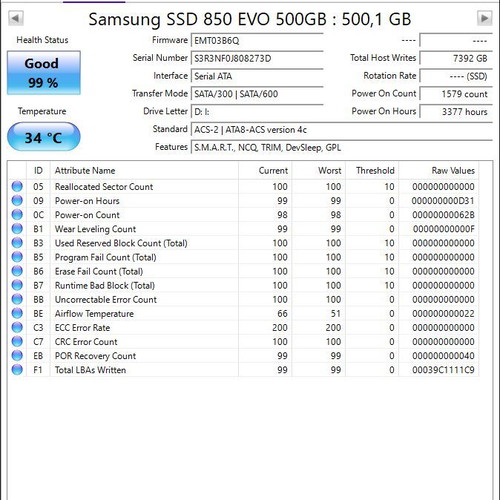This screenshot has width=500, height=500.
Task: Click the Worst column header
Action: tap(319, 171)
